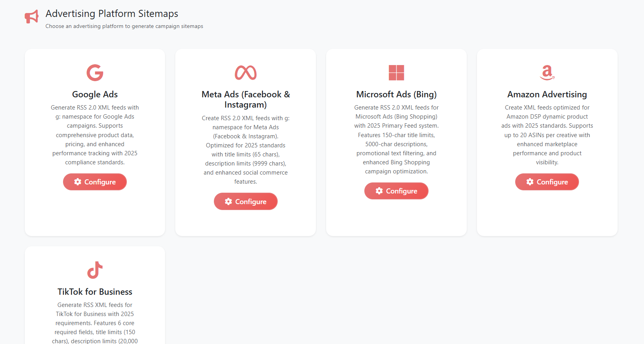Click gear icon in Microsoft Ads Configure button

(379, 191)
